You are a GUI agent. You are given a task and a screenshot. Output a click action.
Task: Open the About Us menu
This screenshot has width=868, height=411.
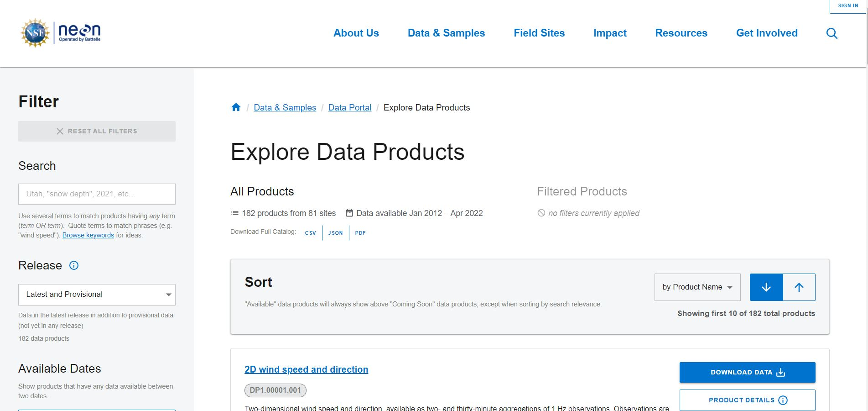coord(356,33)
